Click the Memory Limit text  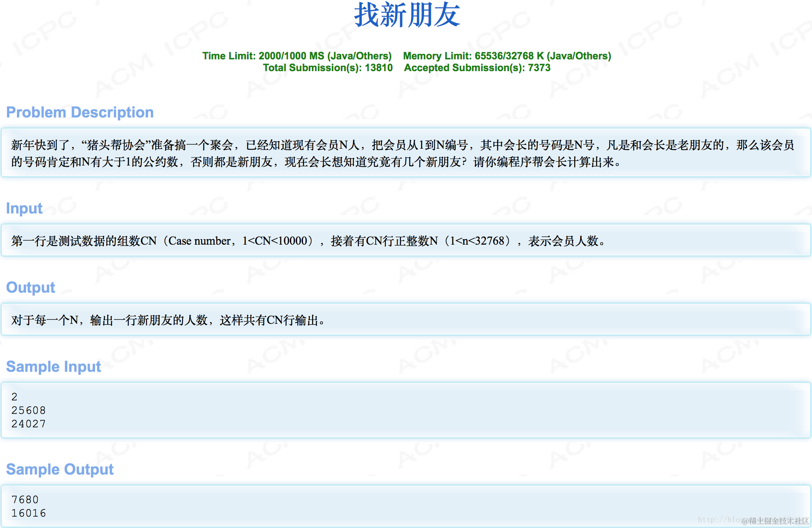[507, 56]
